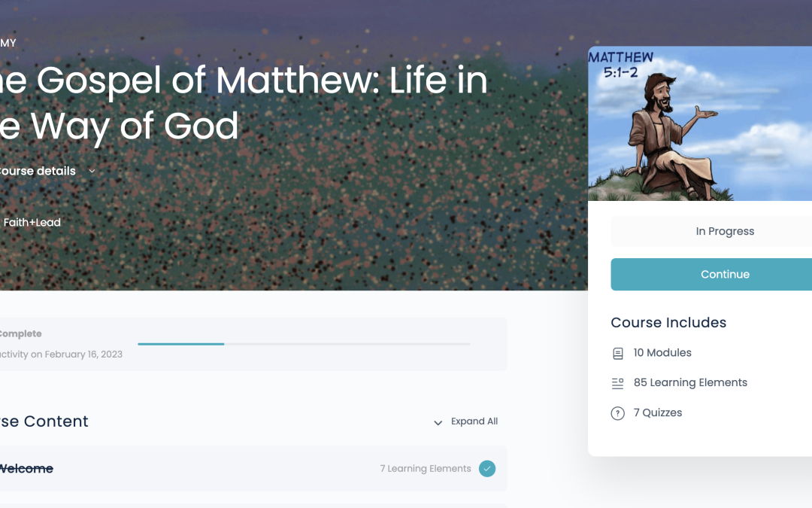Click the Matthew 5:1-2 course artwork
This screenshot has width=812, height=508.
click(x=699, y=123)
